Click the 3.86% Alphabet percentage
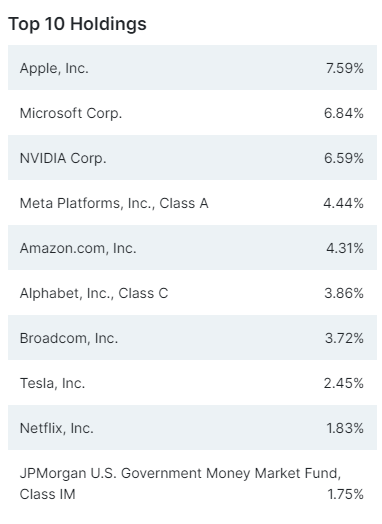This screenshot has width=382, height=524. (344, 293)
